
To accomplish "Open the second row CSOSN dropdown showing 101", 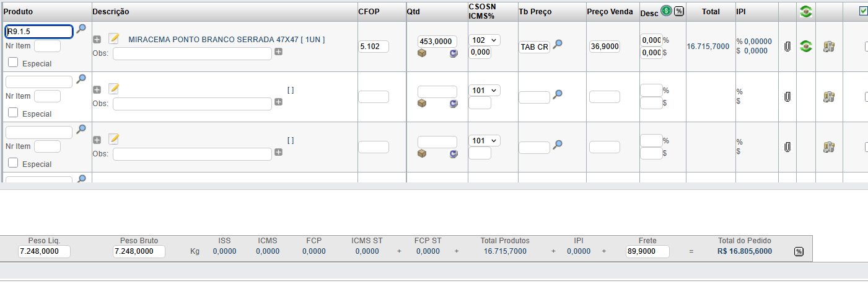I will click(484, 90).
